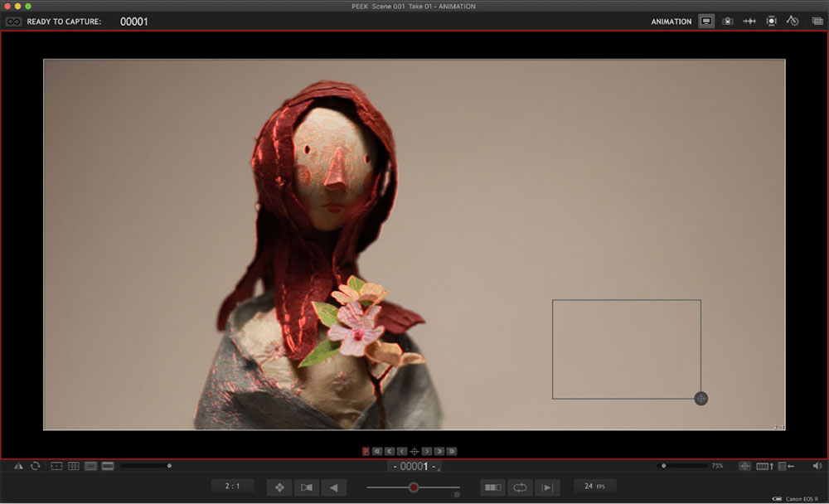Toggle the short play button
Viewport: 829px width, 504px height.
[492, 487]
